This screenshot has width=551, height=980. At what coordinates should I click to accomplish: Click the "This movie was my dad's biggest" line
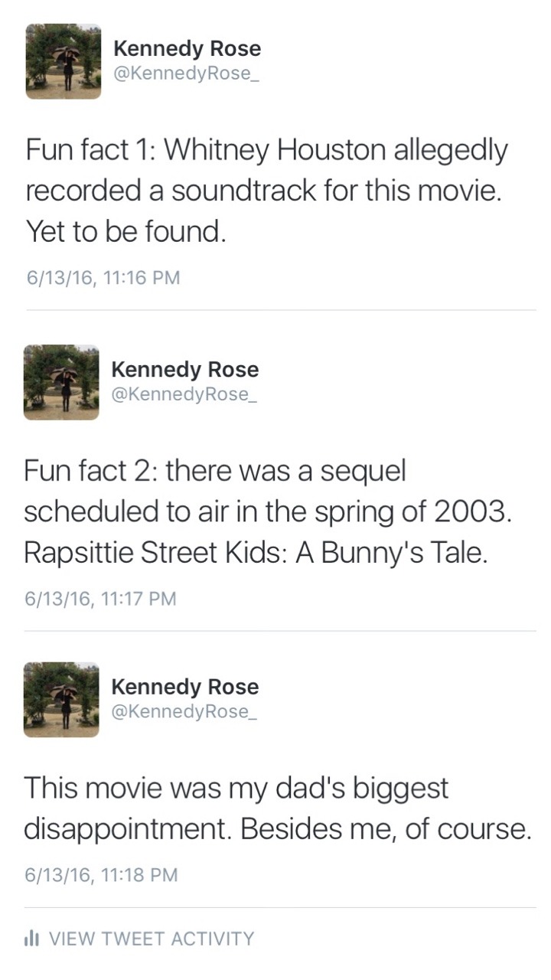pyautogui.click(x=236, y=789)
